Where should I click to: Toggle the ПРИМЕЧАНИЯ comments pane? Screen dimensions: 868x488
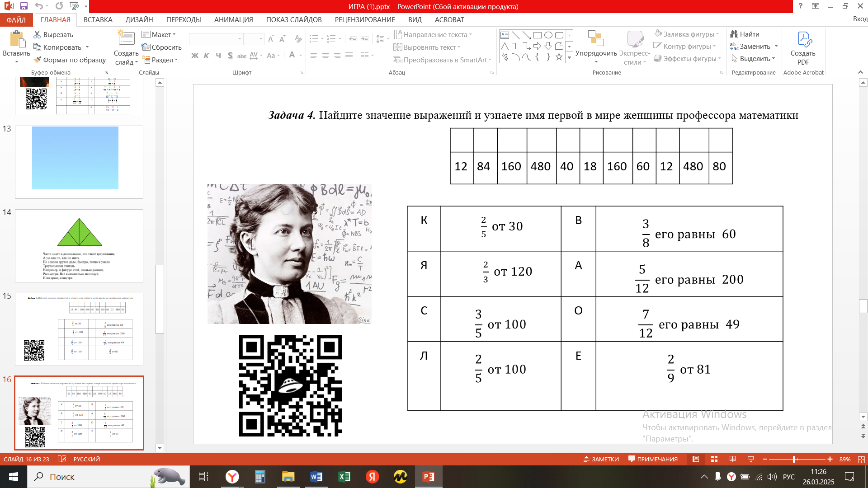653,459
